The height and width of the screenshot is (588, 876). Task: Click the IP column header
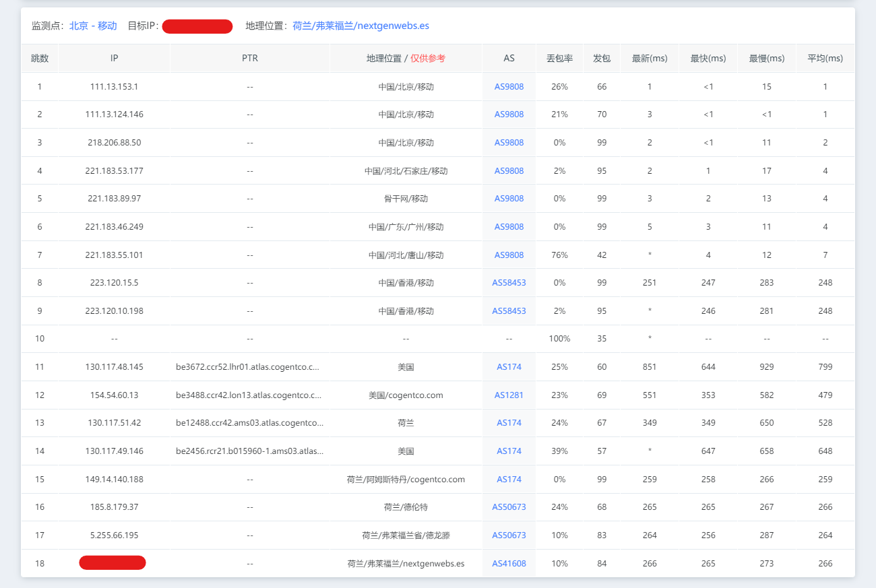pos(114,59)
